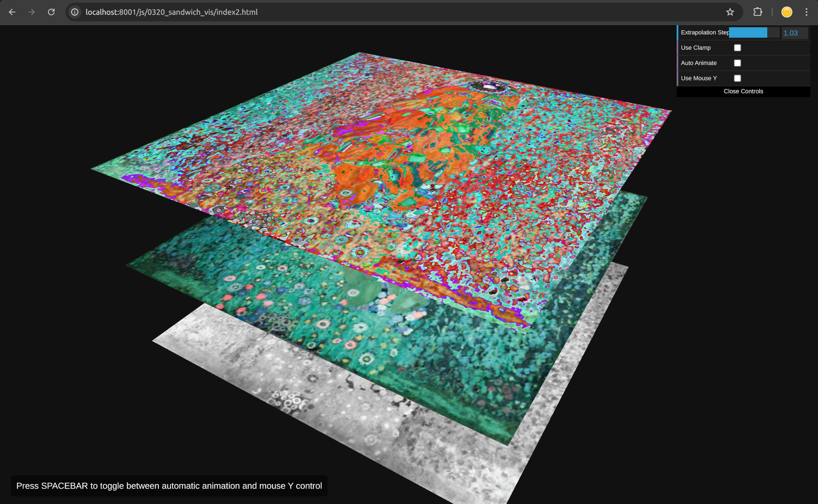Viewport: 818px width, 504px height.
Task: Open the yellow profile avatar
Action: [786, 12]
